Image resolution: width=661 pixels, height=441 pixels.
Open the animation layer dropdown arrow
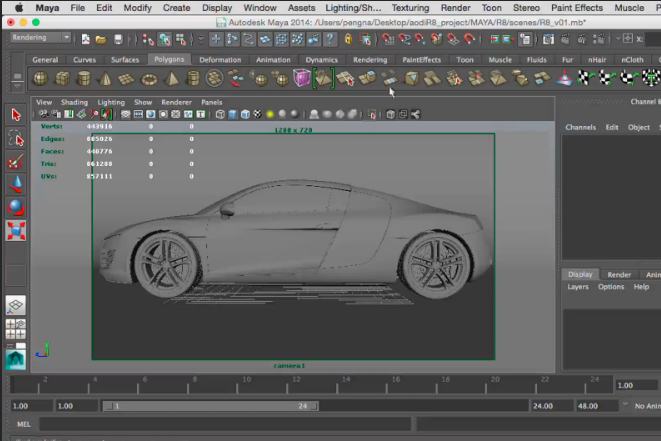point(626,405)
